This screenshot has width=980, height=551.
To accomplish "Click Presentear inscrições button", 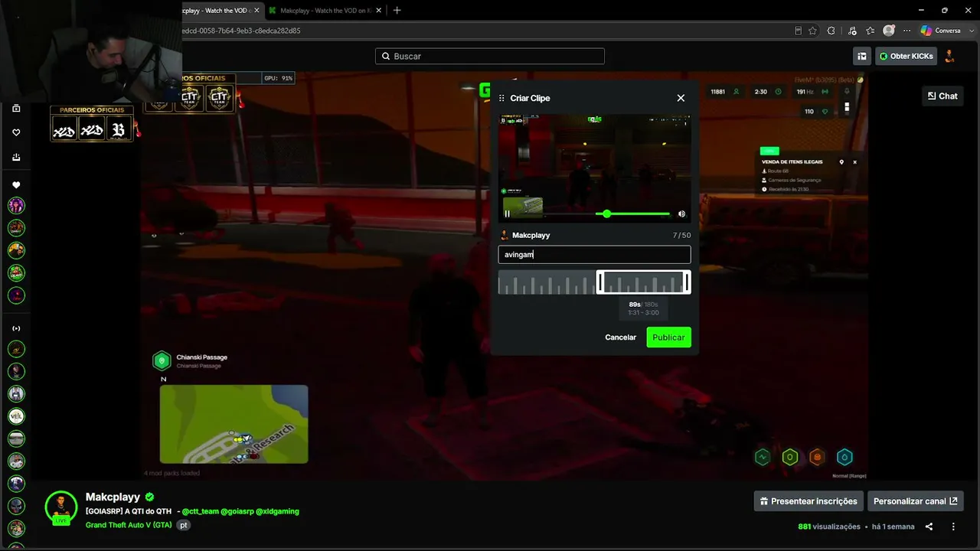I will pyautogui.click(x=808, y=501).
